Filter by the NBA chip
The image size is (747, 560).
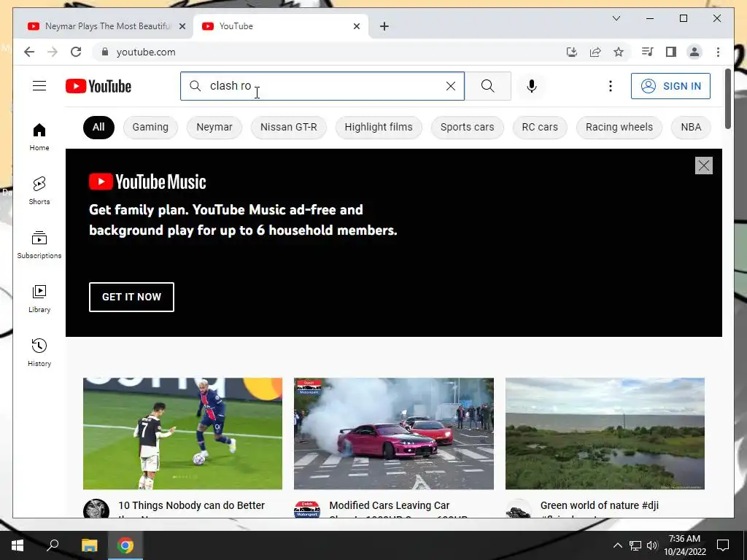(691, 127)
